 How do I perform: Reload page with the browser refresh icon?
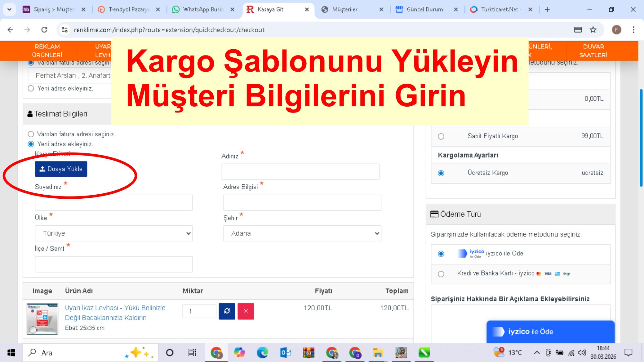(x=44, y=30)
